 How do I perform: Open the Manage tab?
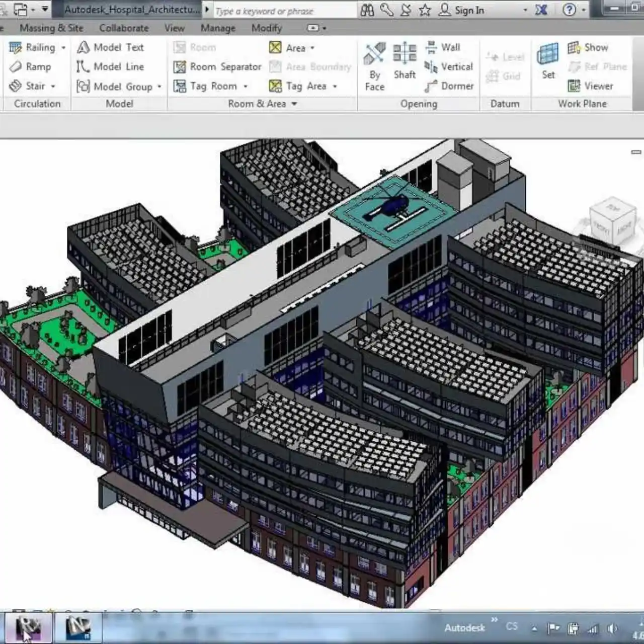(218, 28)
